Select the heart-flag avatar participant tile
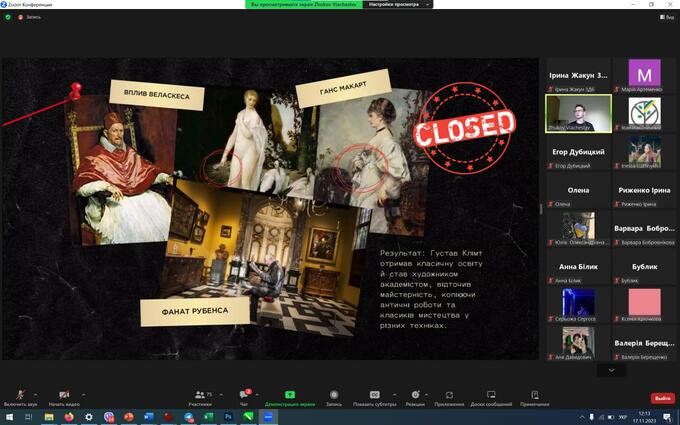Image resolution: width=680 pixels, height=425 pixels. pyautogui.click(x=579, y=228)
